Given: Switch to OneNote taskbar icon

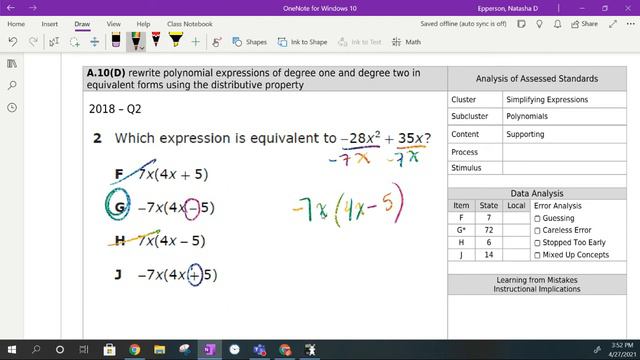Looking at the screenshot, I should click(x=209, y=350).
